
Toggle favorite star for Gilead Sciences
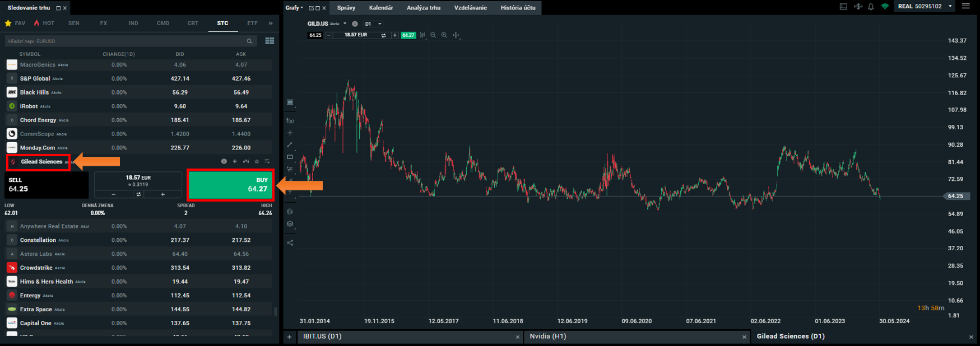pos(257,161)
